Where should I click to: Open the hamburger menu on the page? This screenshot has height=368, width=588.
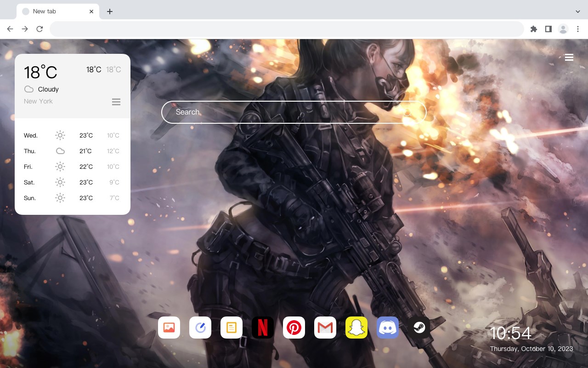tap(569, 57)
